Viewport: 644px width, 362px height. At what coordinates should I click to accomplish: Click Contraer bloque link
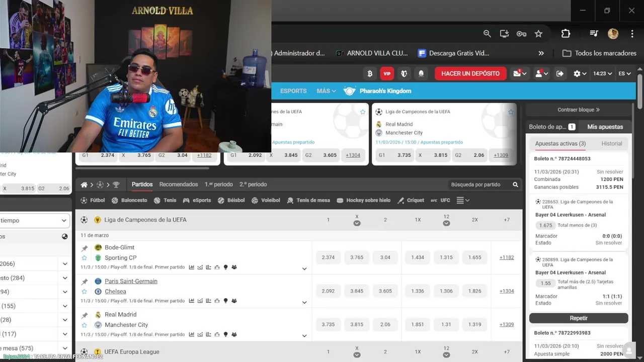coord(579,110)
